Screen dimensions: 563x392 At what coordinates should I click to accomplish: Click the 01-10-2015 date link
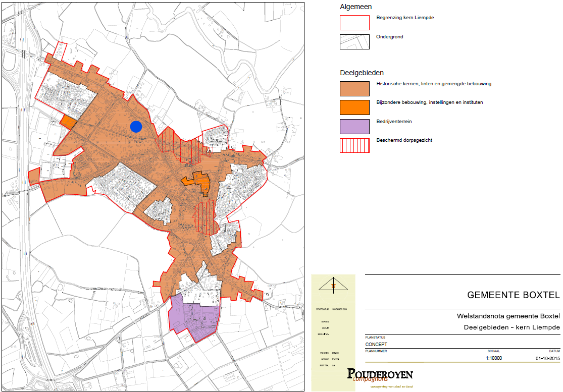(545, 357)
